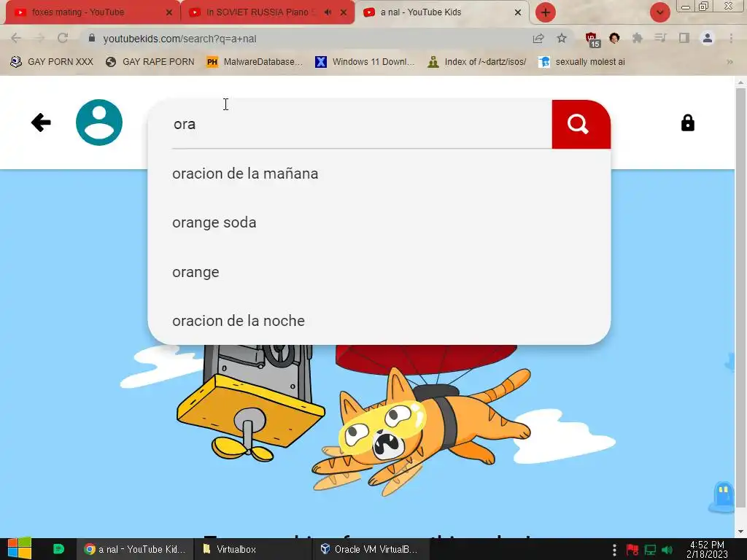View site info via address bar padlock
The image size is (747, 560).
point(92,38)
